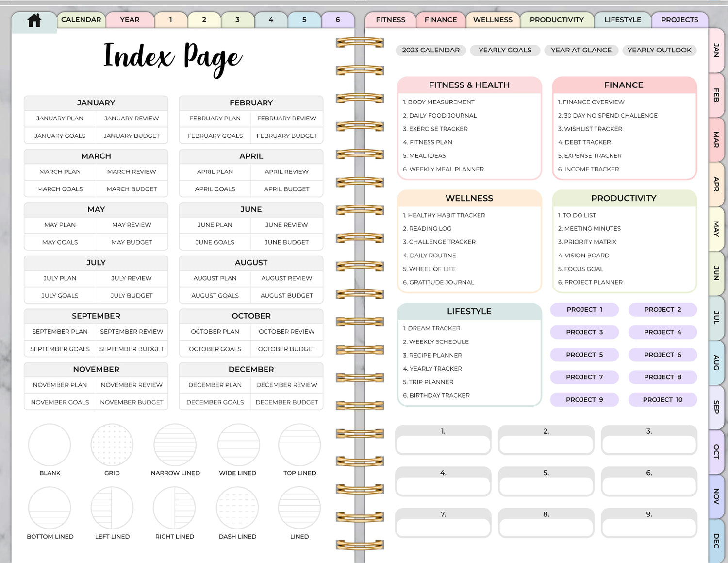728x563 pixels.
Task: Open the Narrow Lined template circle
Action: coord(175,445)
